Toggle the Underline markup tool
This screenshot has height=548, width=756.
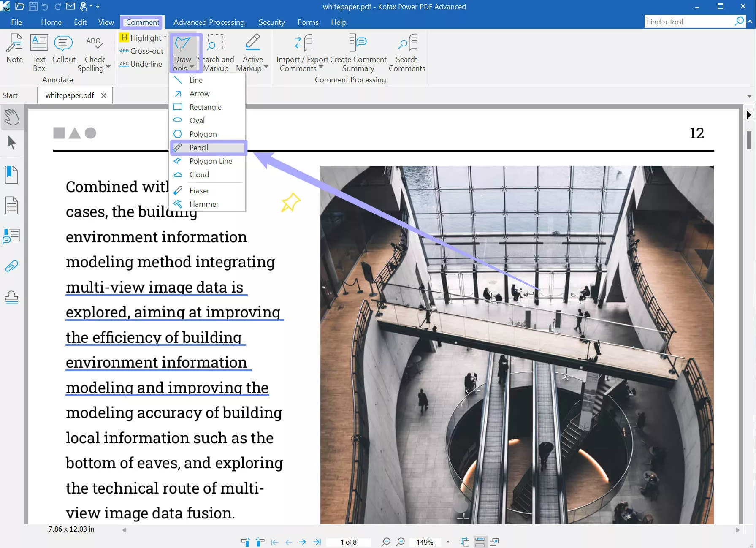point(141,64)
